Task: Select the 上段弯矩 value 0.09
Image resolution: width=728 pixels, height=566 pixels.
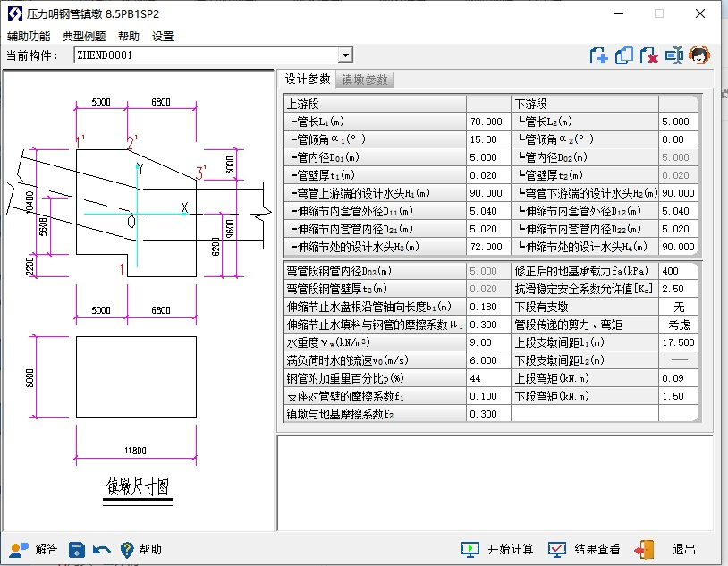Action: 678,378
